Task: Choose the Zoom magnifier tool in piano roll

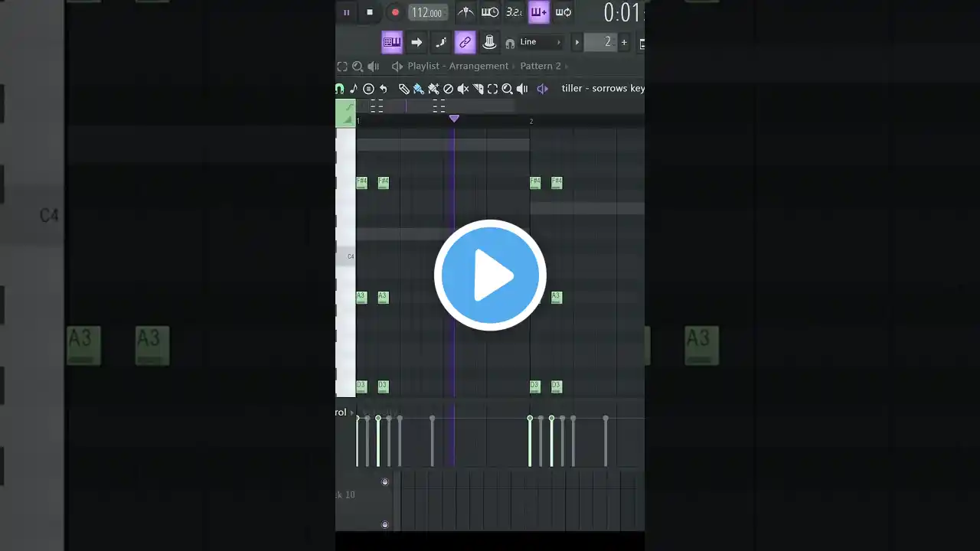Action: pos(507,89)
